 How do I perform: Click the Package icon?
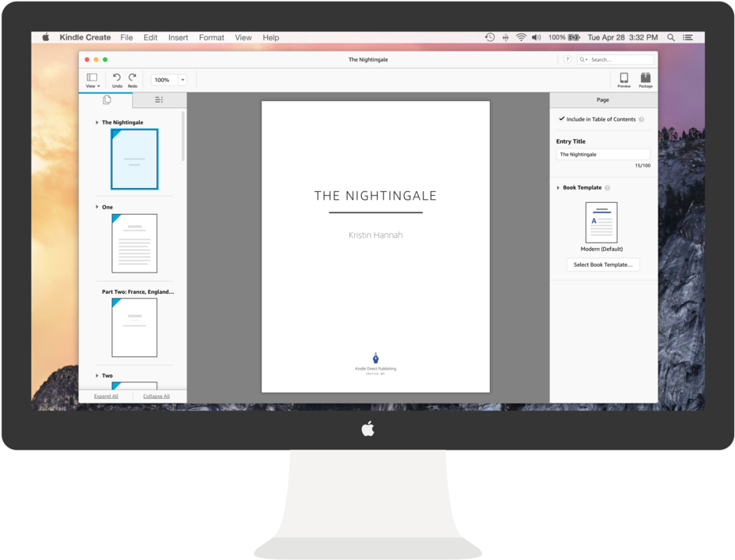click(x=646, y=77)
